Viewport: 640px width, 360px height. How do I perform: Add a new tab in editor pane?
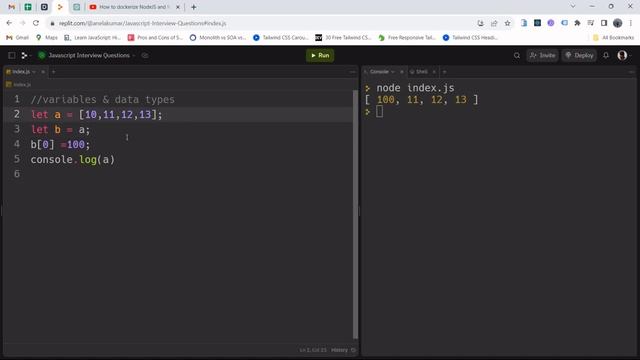[x=53, y=72]
